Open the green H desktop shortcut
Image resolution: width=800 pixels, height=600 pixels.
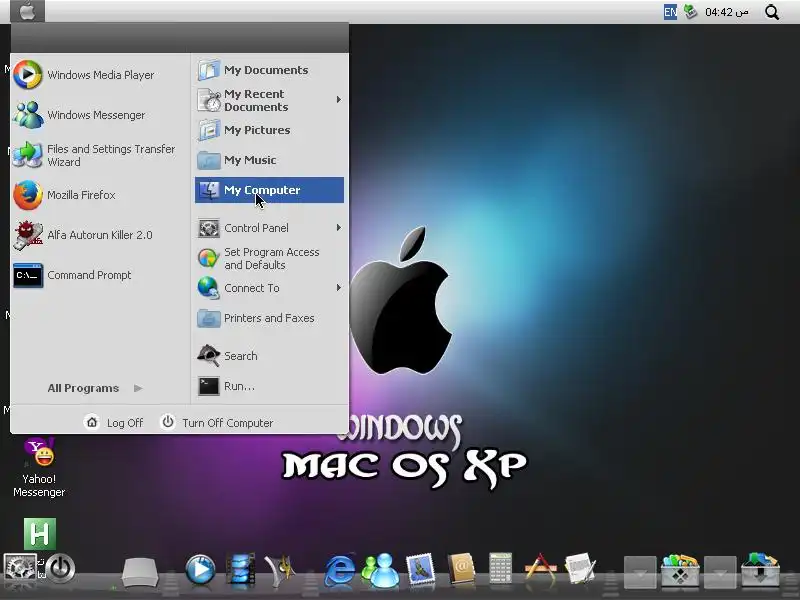40,534
